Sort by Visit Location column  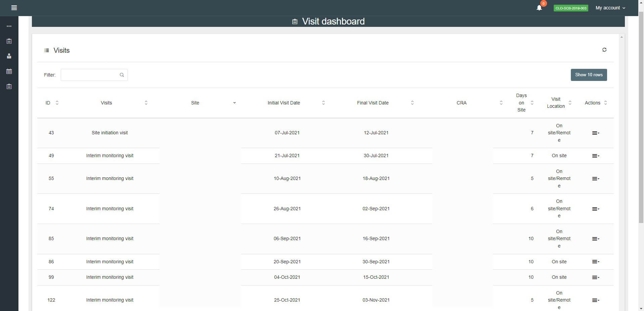570,103
